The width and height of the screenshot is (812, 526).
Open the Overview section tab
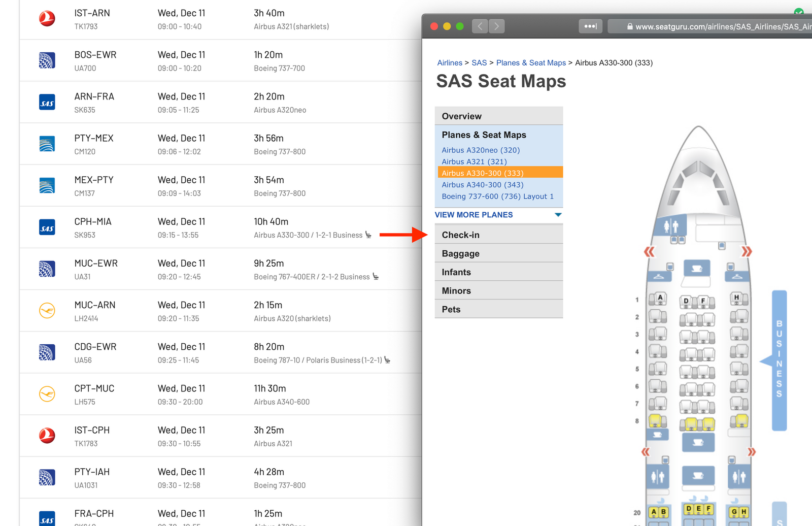click(x=499, y=116)
